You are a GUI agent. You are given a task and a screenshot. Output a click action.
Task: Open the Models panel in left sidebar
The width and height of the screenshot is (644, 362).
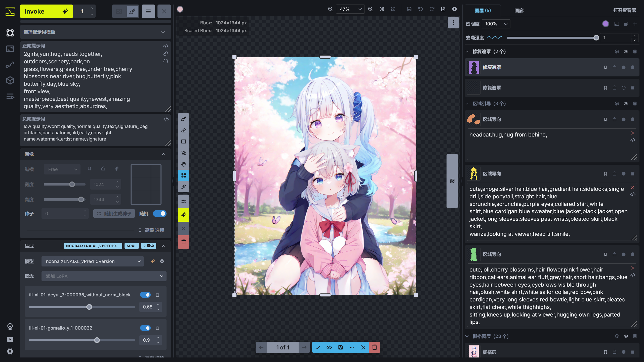pos(10,80)
